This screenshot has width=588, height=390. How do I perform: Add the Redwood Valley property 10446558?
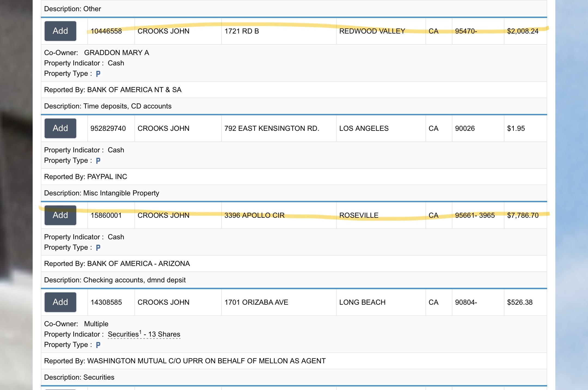pos(60,31)
